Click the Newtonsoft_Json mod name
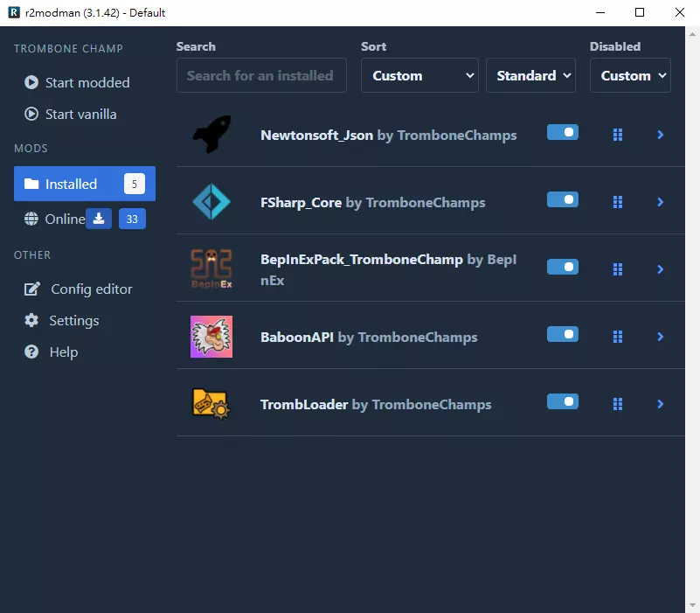The image size is (700, 613). 316,135
